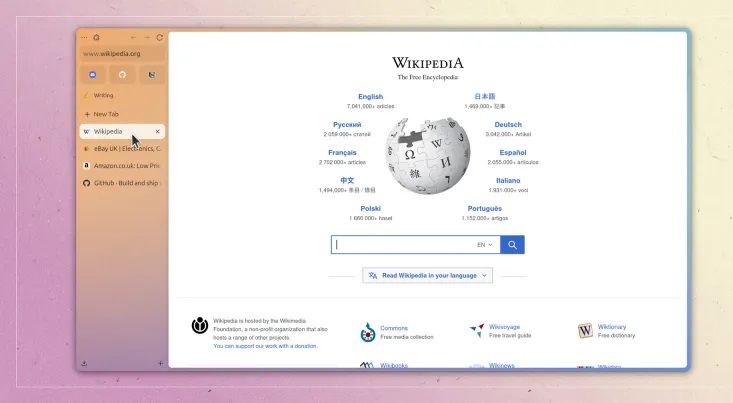Open the EN search language dropdown
This screenshot has width=733, height=403.
(483, 244)
